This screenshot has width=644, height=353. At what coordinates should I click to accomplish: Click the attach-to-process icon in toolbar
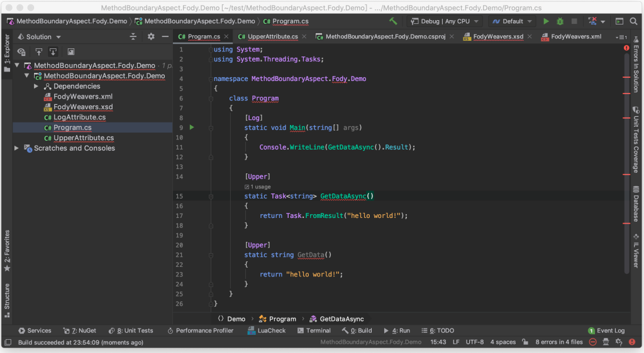pos(592,21)
